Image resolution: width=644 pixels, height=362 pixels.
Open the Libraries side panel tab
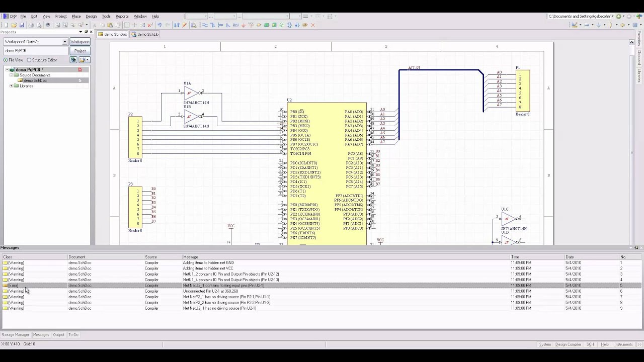639,75
